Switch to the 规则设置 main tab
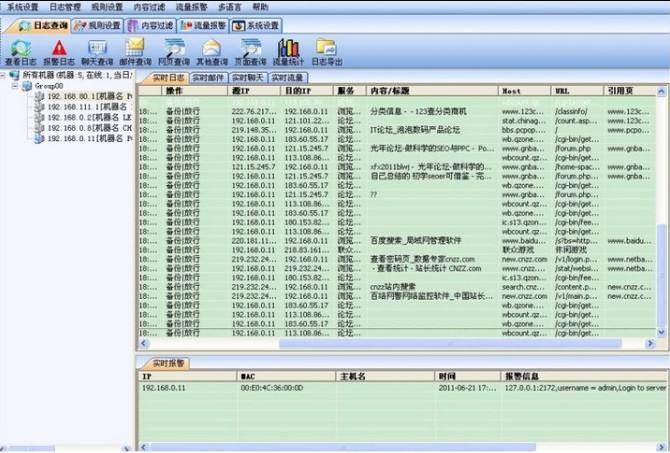The image size is (670, 453). pos(97,26)
